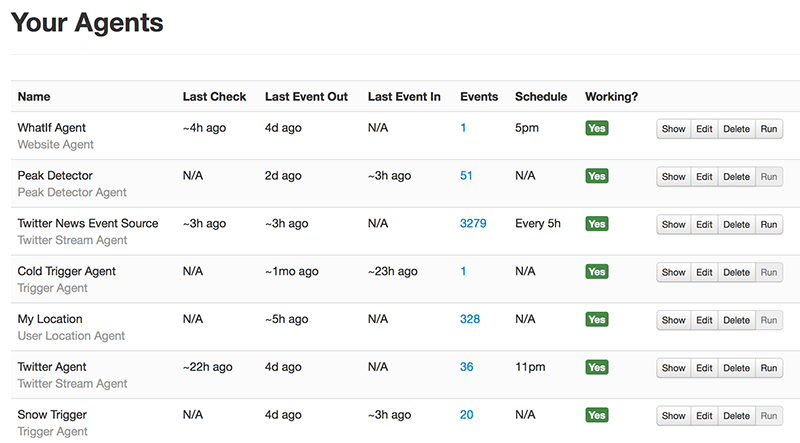The width and height of the screenshot is (800, 443).
Task: Run the Twitter Agent
Action: 768,368
